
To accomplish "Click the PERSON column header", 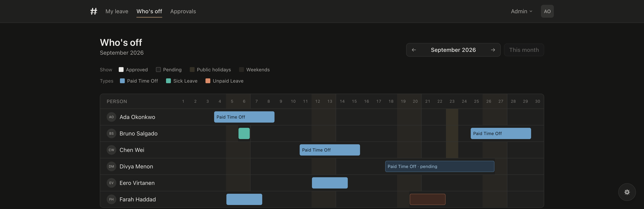I will point(117,101).
